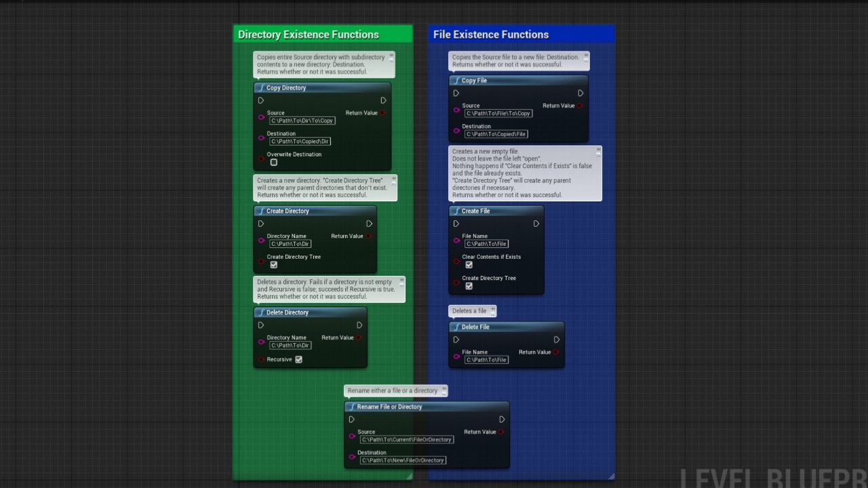
Task: Click the Destination pin on Rename File or Directory
Action: (351, 457)
